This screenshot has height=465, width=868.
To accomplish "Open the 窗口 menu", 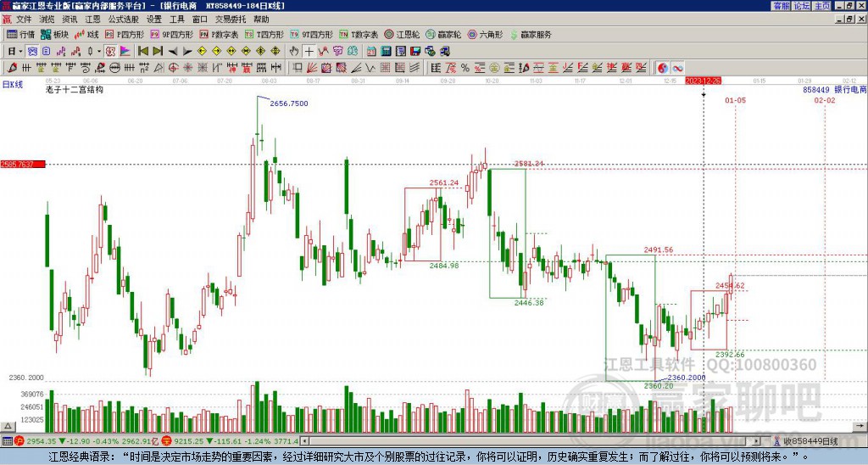I will tap(200, 20).
